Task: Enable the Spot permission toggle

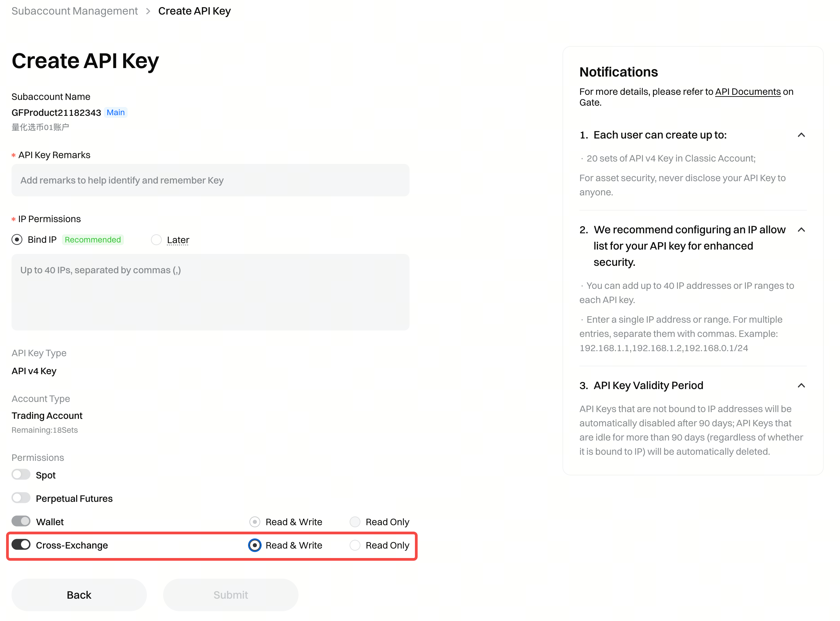Action: (x=21, y=474)
